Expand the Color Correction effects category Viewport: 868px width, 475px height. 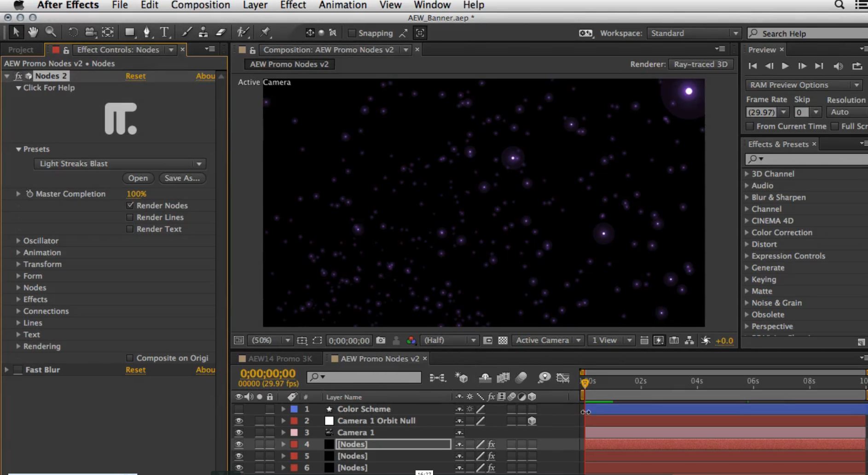(x=747, y=232)
